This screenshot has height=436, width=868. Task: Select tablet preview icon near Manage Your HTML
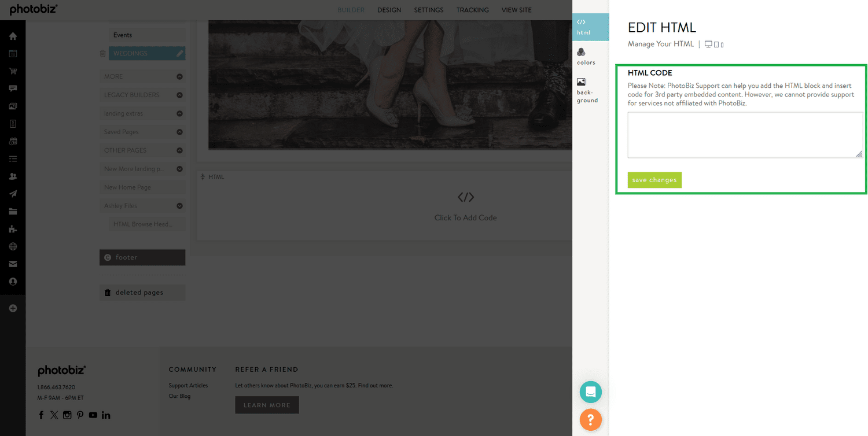(x=717, y=43)
